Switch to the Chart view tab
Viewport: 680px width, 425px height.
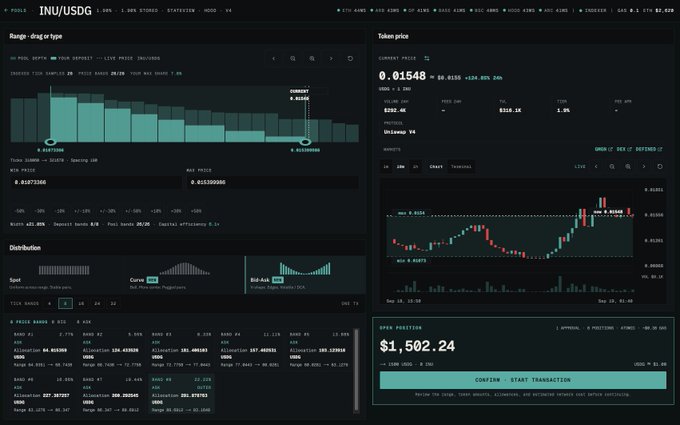(x=436, y=167)
